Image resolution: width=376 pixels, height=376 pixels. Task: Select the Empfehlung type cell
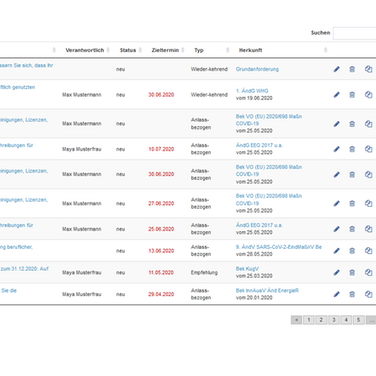(x=204, y=273)
